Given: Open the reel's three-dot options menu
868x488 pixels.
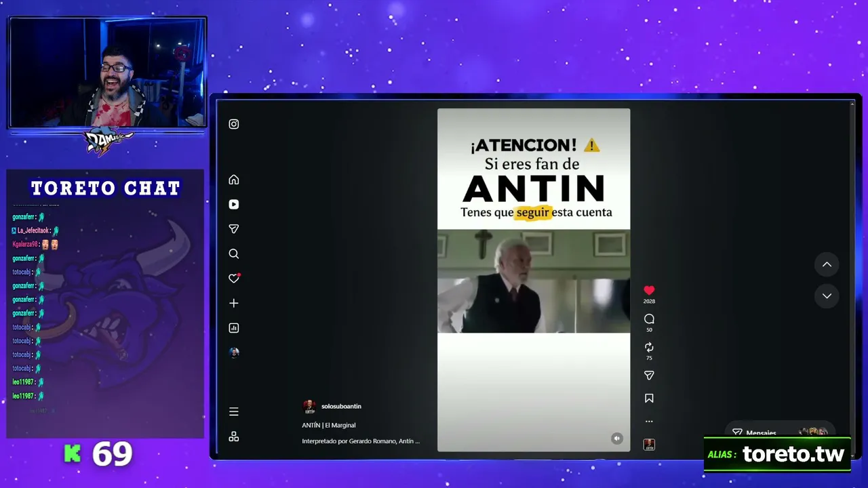Looking at the screenshot, I should pyautogui.click(x=649, y=422).
